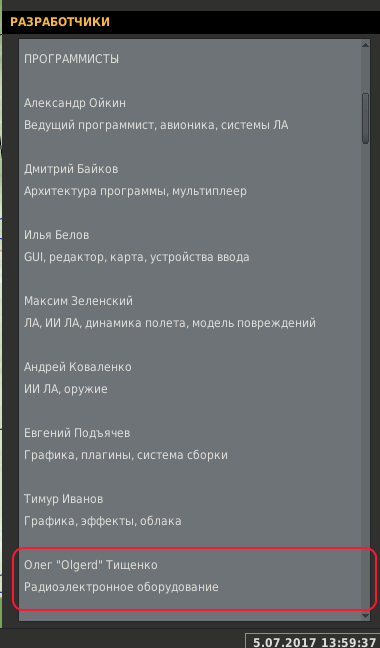Viewport: 380px width, 648px height.
Task: Select the Дмитрий Байков entry
Action: pyautogui.click(x=71, y=169)
